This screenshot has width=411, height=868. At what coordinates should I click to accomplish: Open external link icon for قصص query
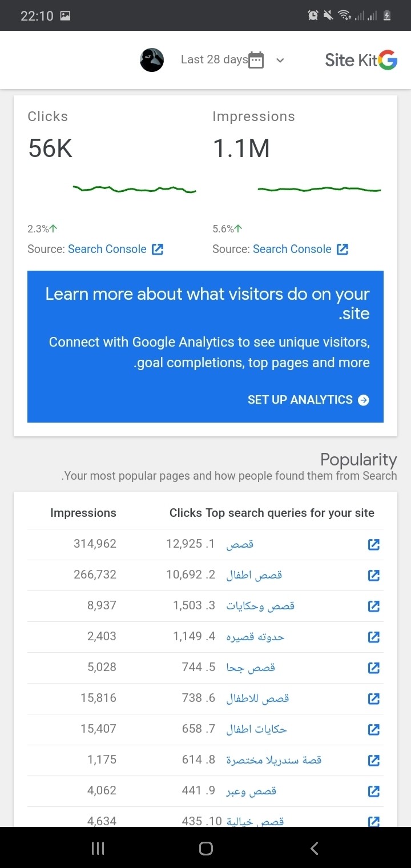374,545
